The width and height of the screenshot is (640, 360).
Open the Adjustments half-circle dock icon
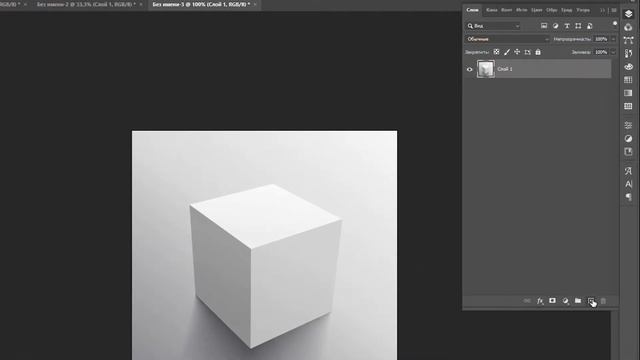click(628, 138)
